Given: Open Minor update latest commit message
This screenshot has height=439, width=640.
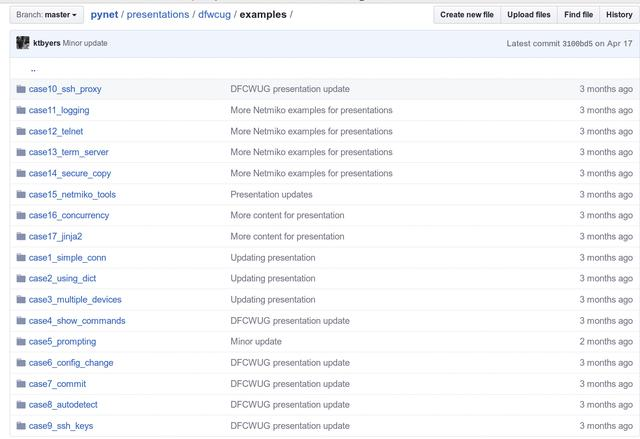Looking at the screenshot, I should click(x=85, y=43).
